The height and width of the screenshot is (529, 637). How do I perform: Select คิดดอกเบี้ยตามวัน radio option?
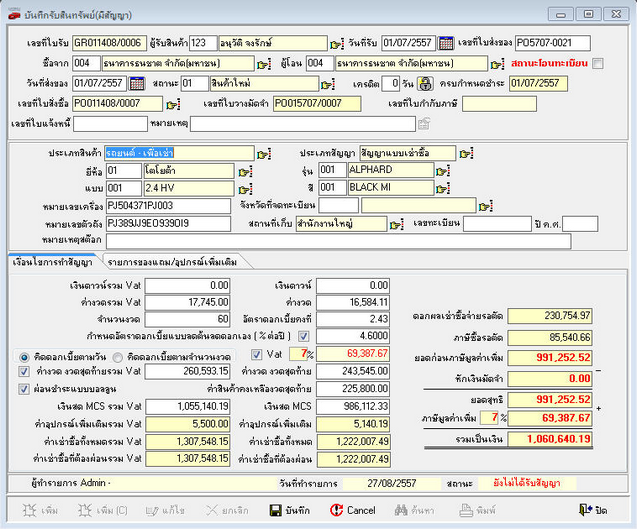[x=24, y=358]
